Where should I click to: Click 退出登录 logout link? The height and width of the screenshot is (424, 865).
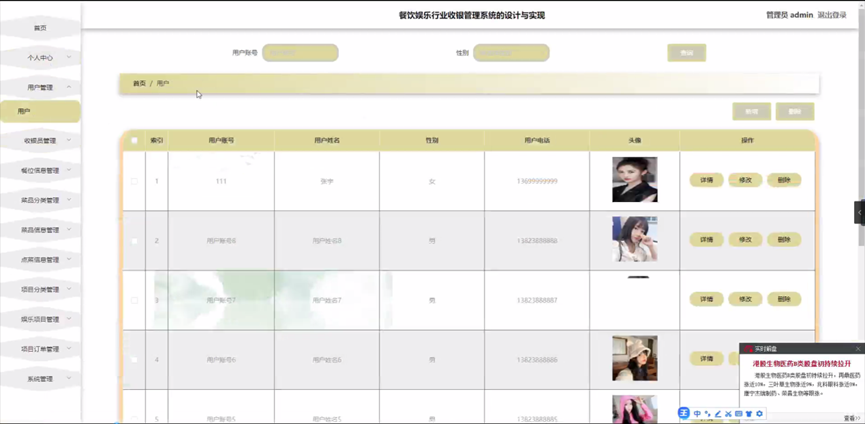pos(832,15)
